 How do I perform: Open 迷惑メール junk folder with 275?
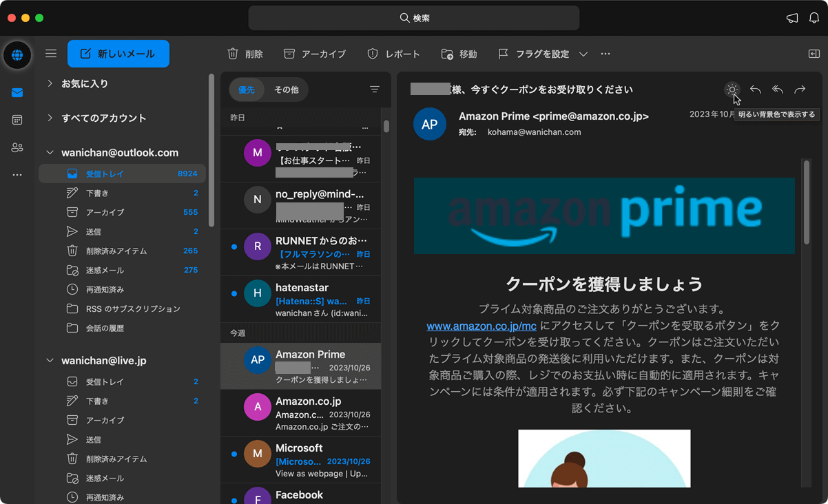[x=123, y=270]
